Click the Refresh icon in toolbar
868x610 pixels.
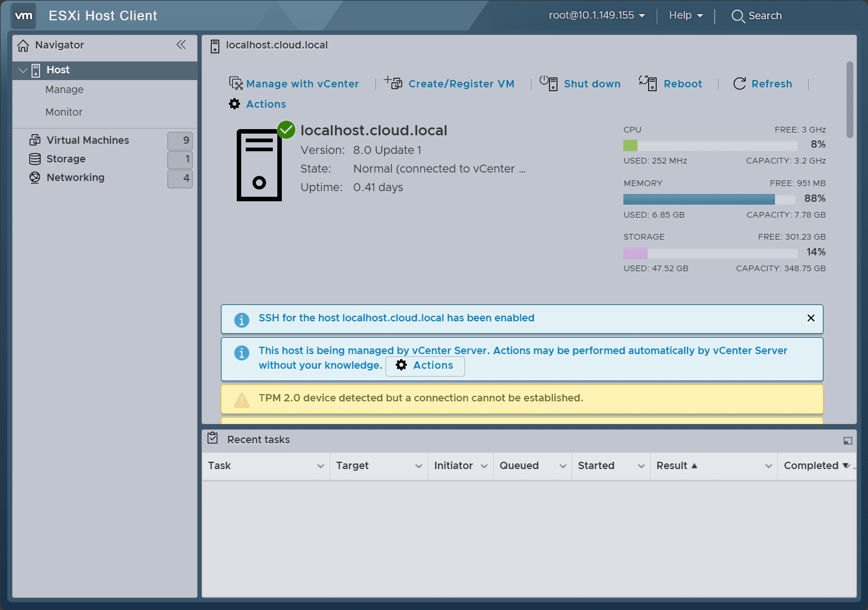739,83
